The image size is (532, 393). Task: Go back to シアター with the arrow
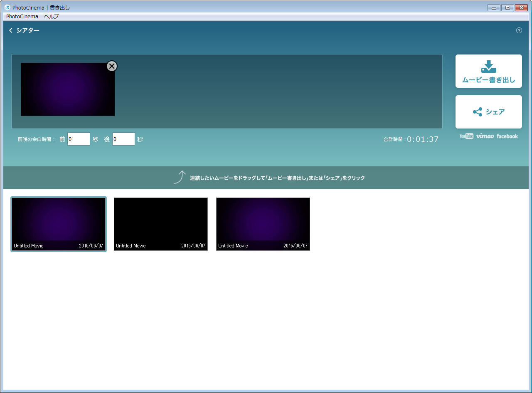coord(24,30)
